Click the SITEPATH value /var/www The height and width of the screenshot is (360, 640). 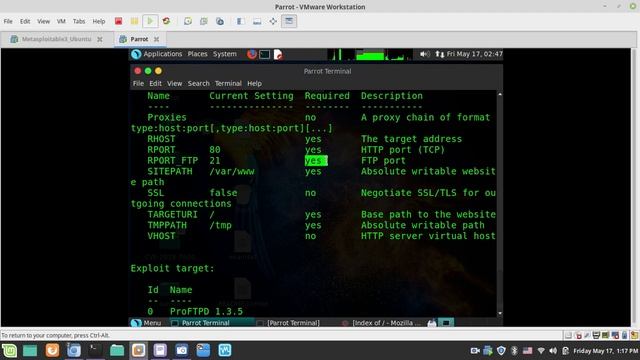(232, 171)
